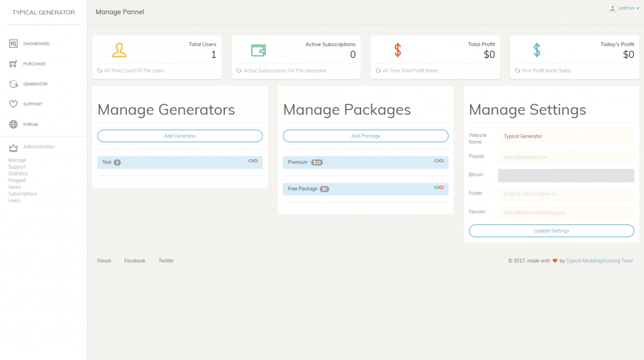Click the Support heart icon
The width and height of the screenshot is (644, 360).
(x=13, y=104)
